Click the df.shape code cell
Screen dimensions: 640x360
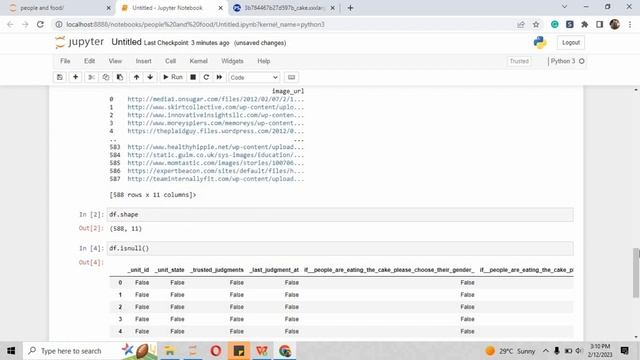[x=340, y=215]
